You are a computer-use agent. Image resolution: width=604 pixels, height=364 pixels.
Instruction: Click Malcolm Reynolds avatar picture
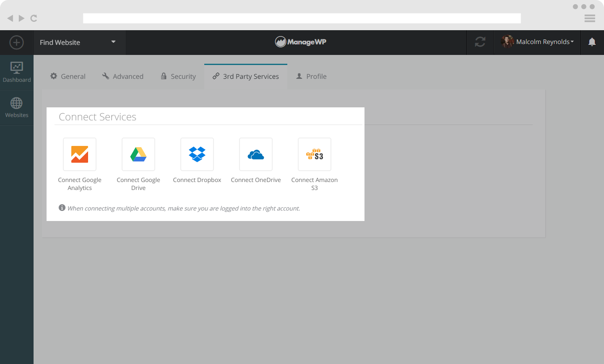click(507, 42)
